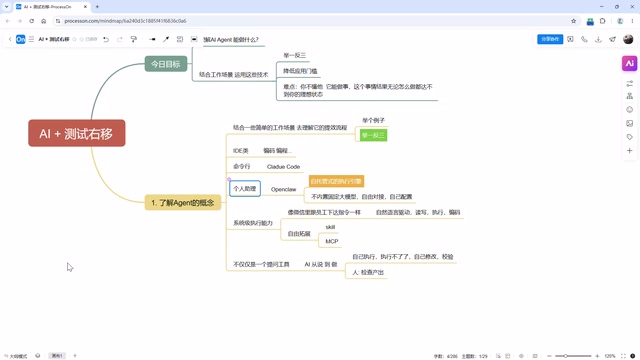The image size is (640, 360).
Task: Open structure layout panel in sidebar
Action: (629, 96)
